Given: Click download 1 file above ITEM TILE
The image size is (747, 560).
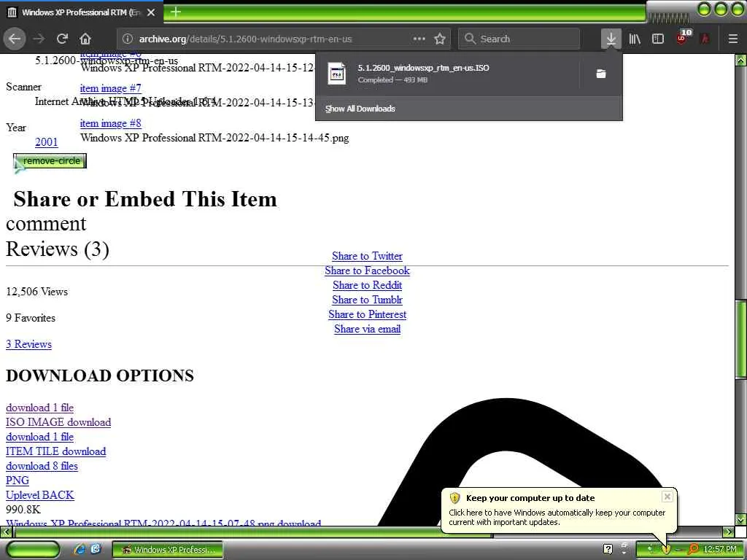Looking at the screenshot, I should click(39, 437).
